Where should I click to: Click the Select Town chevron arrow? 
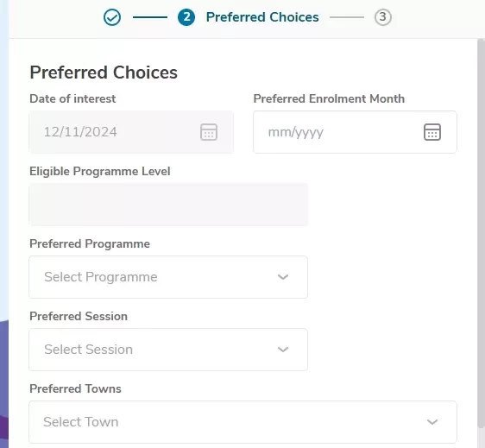(x=432, y=422)
